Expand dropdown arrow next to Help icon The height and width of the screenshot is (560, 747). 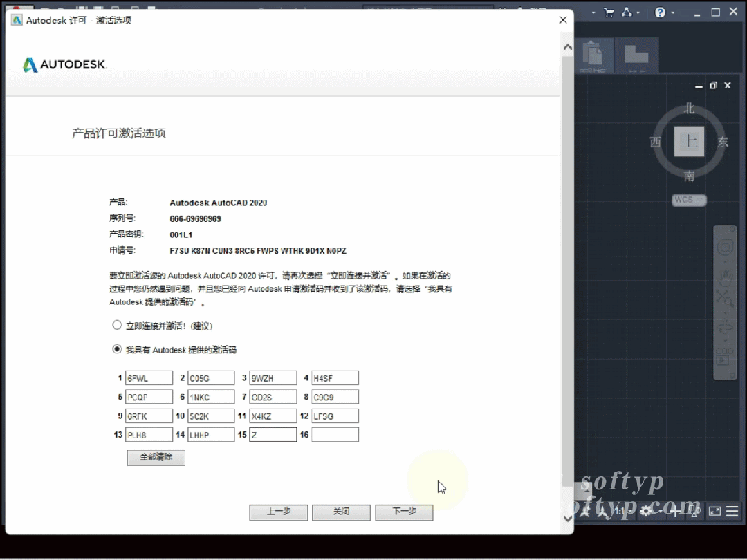673,13
